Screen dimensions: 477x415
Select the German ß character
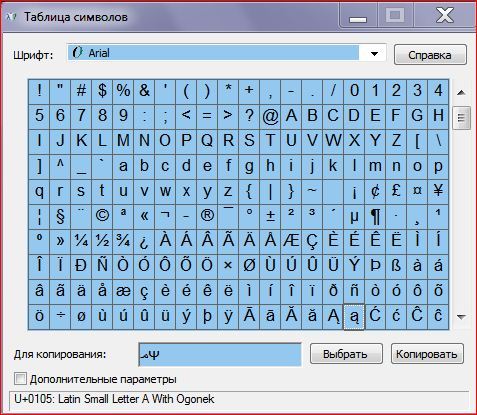click(396, 266)
